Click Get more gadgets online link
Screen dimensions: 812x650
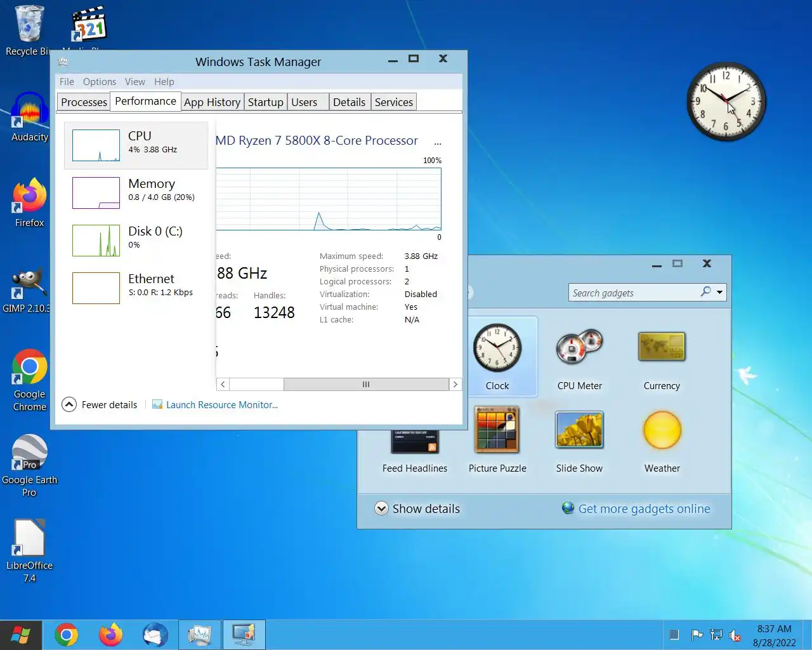pos(636,508)
